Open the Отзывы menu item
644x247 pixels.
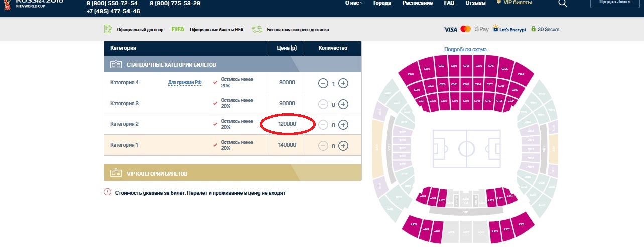pos(475,3)
